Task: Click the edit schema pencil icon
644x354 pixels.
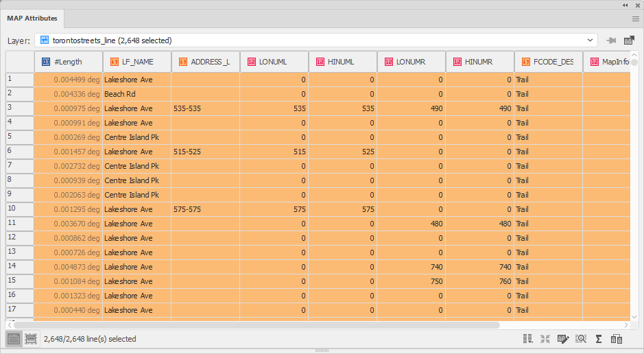Action: [563, 339]
